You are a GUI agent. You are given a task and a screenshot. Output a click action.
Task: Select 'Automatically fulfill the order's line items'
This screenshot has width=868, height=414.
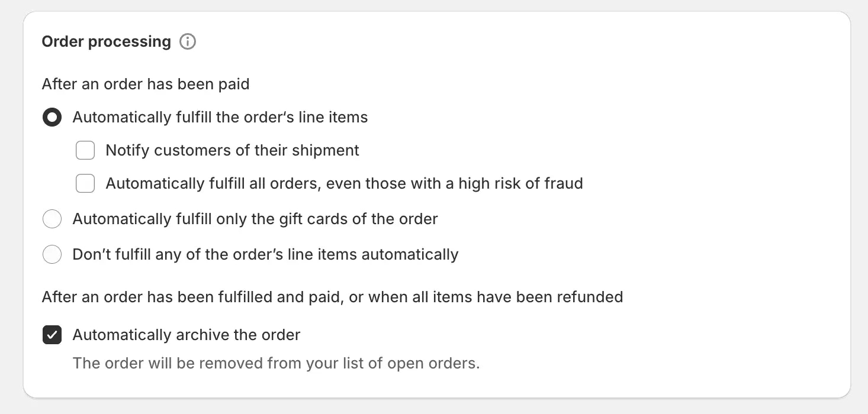click(52, 117)
